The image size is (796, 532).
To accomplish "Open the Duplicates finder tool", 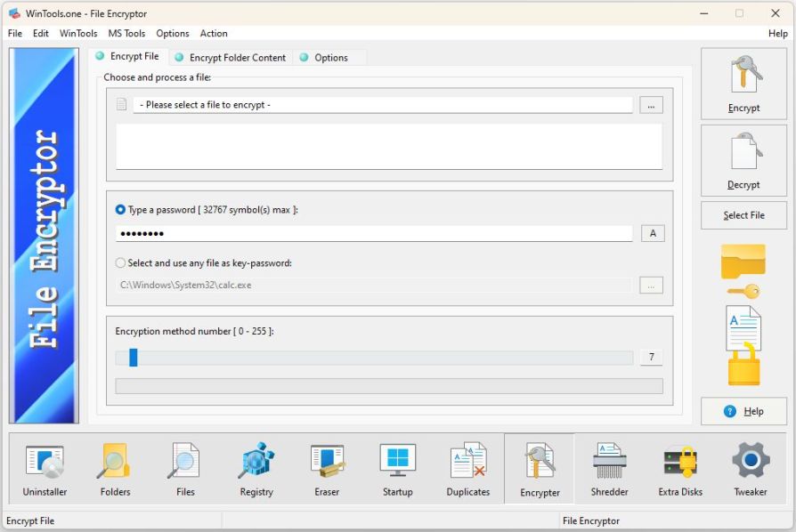I will pos(468,469).
